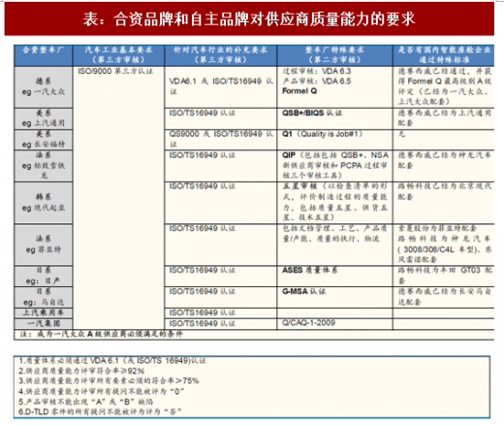The width and height of the screenshot is (504, 425).
Task: Click the Q/CAQ-1-2009 cell
Action: click(334, 323)
